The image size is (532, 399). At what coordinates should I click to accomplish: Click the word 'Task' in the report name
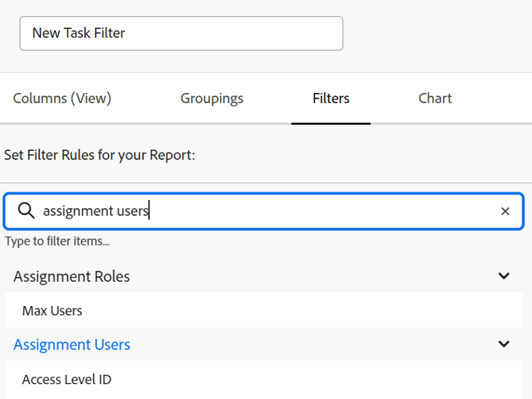coord(79,33)
